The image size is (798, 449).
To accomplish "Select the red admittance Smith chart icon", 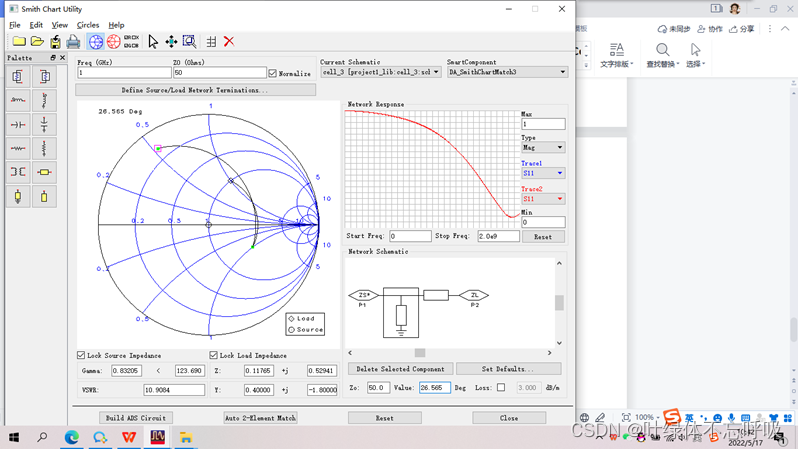I will click(x=113, y=42).
